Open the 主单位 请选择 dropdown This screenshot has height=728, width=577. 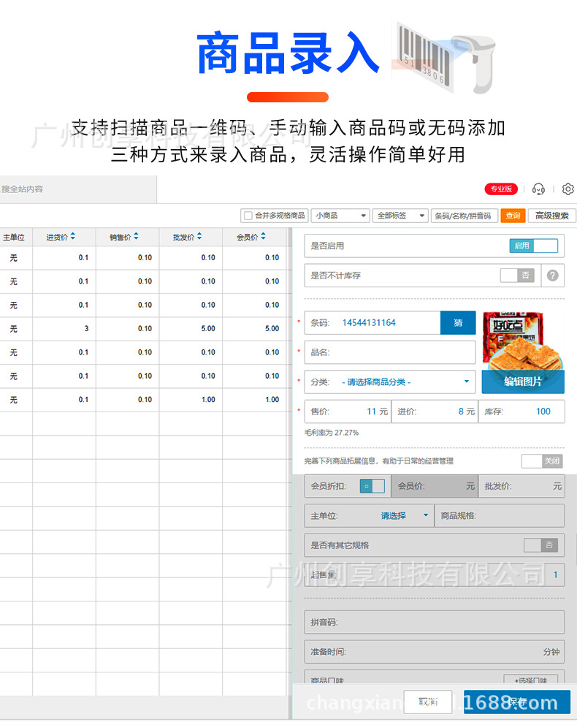pyautogui.click(x=405, y=516)
